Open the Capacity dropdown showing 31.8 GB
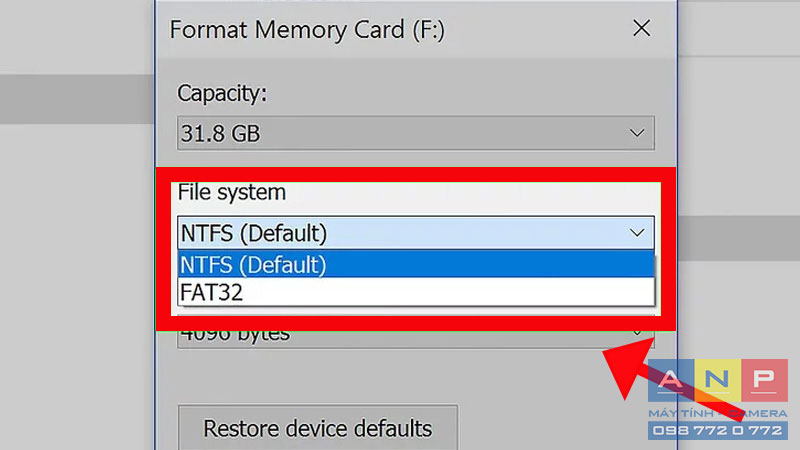This screenshot has height=450, width=800. pos(415,133)
